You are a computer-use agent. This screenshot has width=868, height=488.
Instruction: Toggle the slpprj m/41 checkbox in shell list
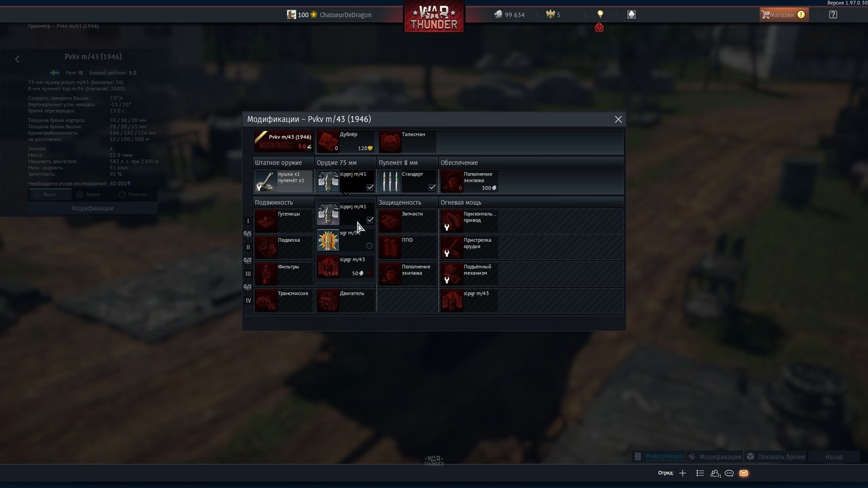pyautogui.click(x=370, y=220)
